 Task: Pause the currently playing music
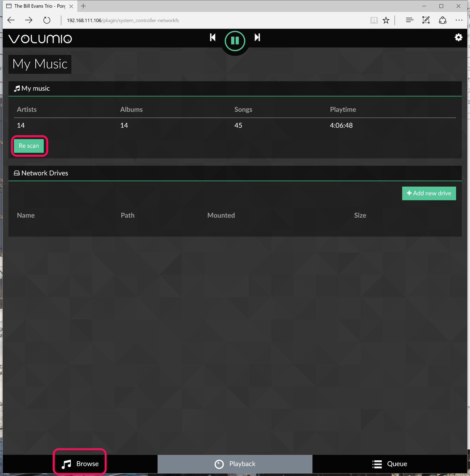(x=235, y=41)
